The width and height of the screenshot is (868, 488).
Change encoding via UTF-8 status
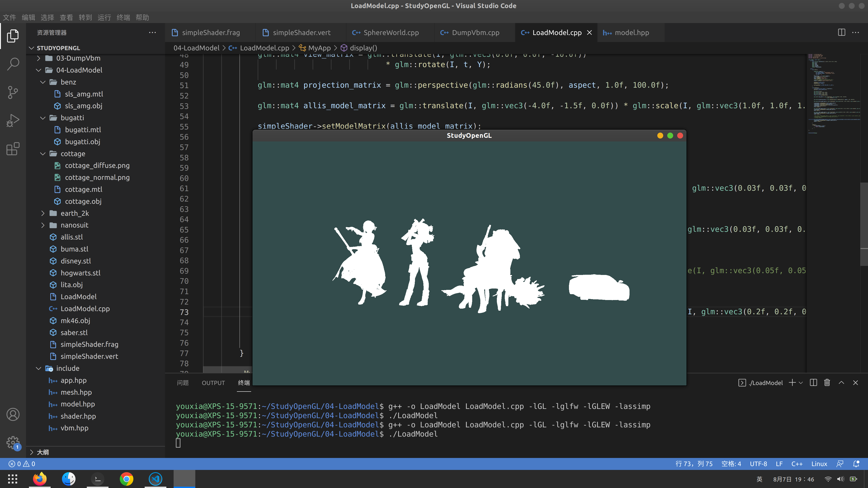coord(759,464)
